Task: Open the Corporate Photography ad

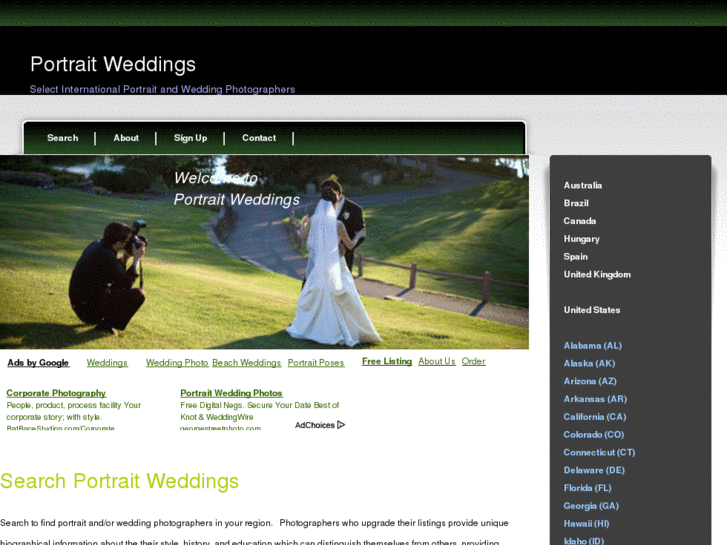Action: (x=56, y=393)
